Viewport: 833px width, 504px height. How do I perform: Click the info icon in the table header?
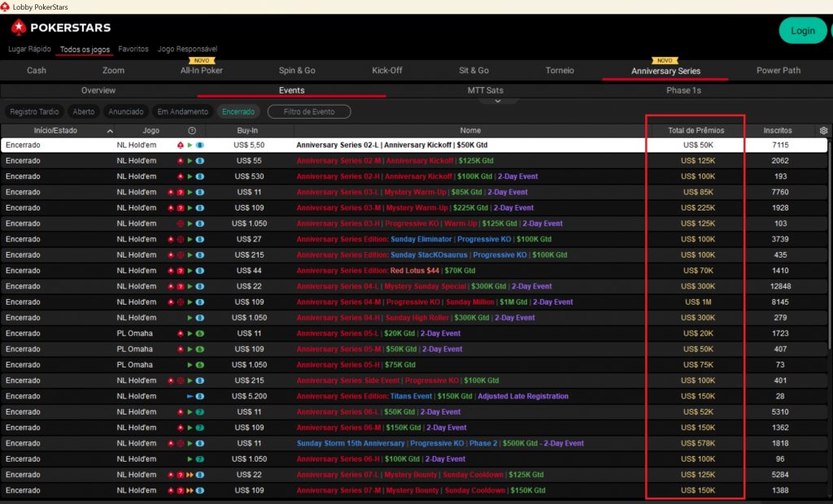[192, 131]
